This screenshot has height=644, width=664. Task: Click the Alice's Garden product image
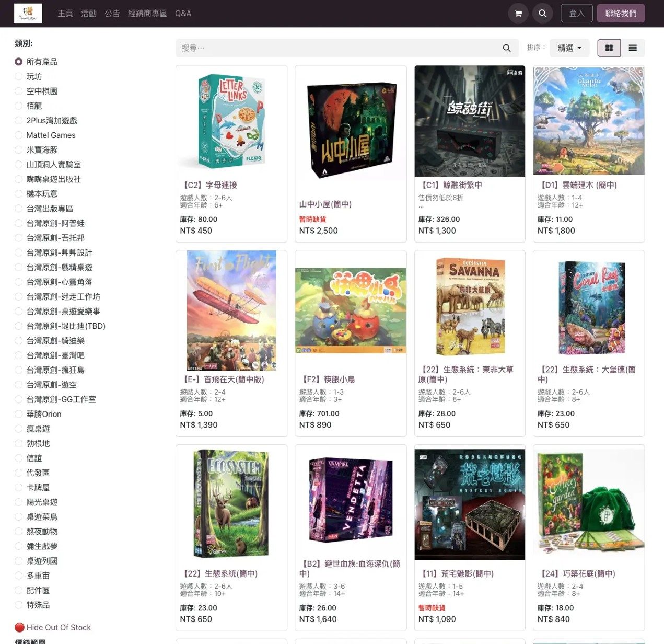click(x=589, y=504)
